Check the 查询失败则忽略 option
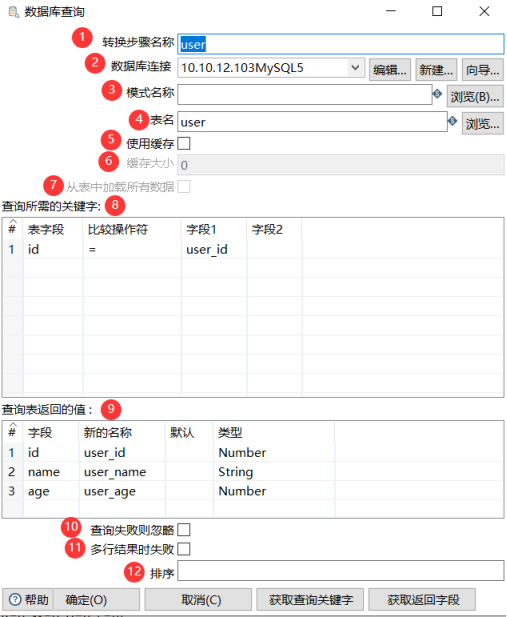Image resolution: width=507 pixels, height=617 pixels. click(x=184, y=530)
